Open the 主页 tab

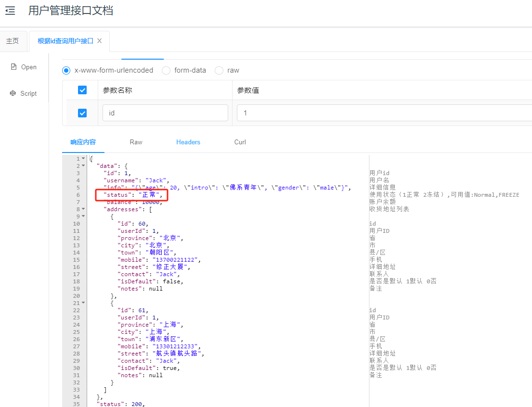pos(13,41)
